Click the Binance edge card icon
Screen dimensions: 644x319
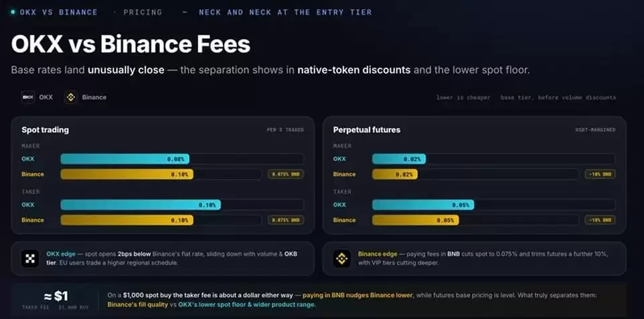click(341, 259)
